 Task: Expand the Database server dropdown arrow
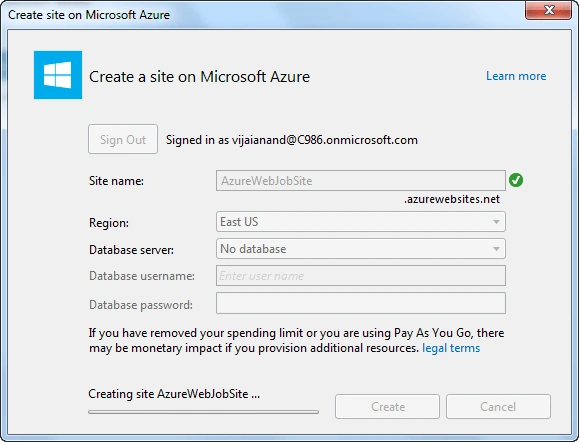coord(496,249)
